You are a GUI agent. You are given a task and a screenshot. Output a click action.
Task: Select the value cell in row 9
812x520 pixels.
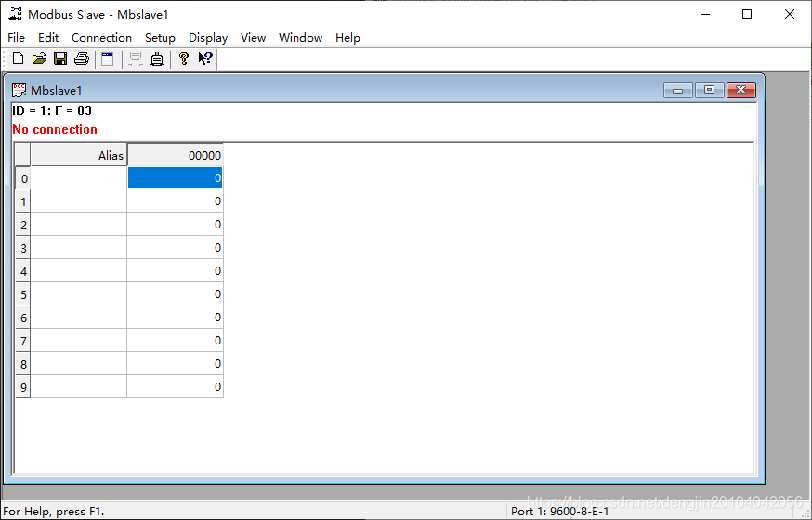[175, 387]
